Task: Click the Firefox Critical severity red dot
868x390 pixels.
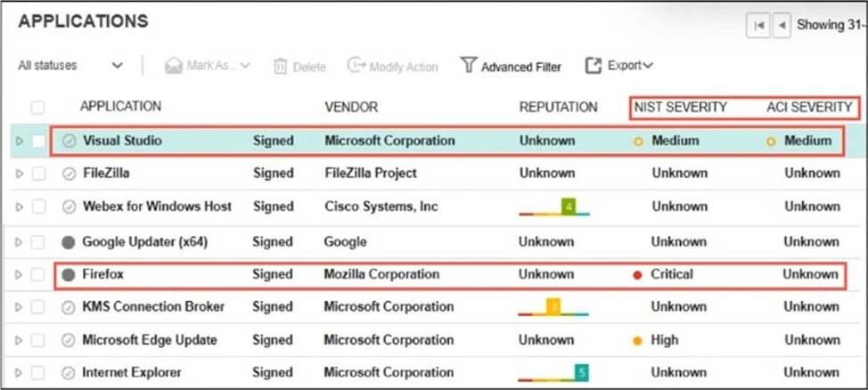Action: pos(637,275)
